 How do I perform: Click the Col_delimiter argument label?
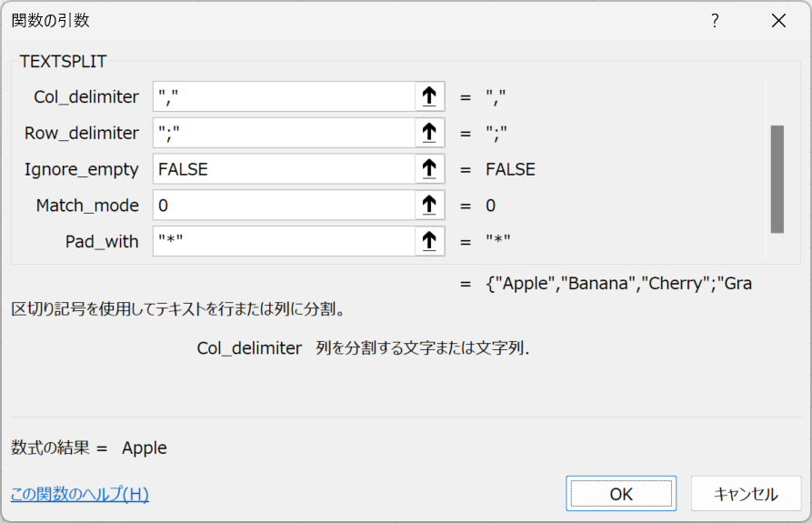coord(86,96)
